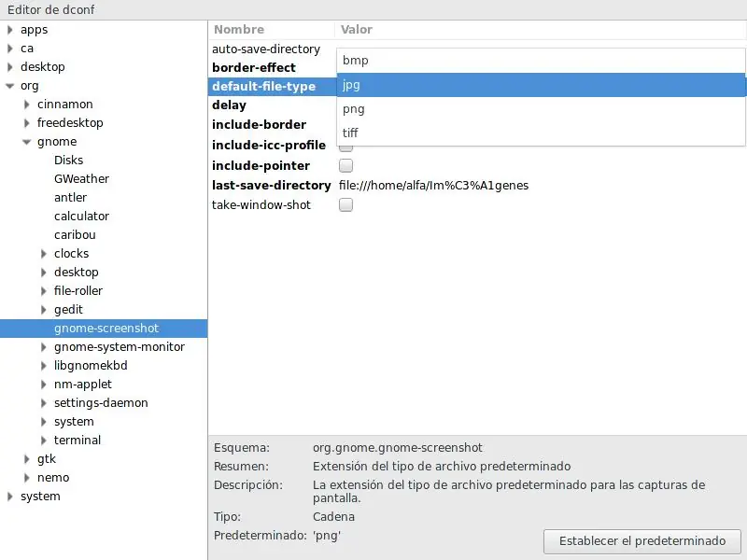
Task: Toggle the take-window-shot checkbox
Action: pos(345,204)
